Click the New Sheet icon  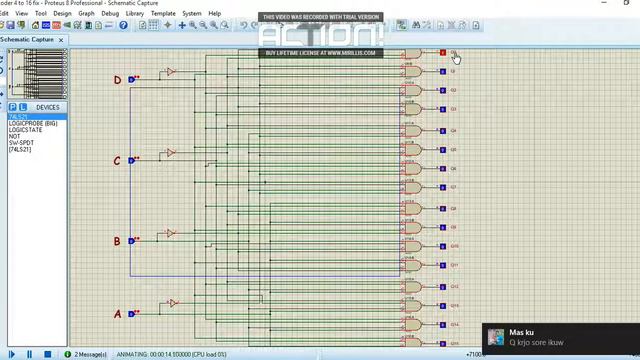pyautogui.click(x=441, y=25)
